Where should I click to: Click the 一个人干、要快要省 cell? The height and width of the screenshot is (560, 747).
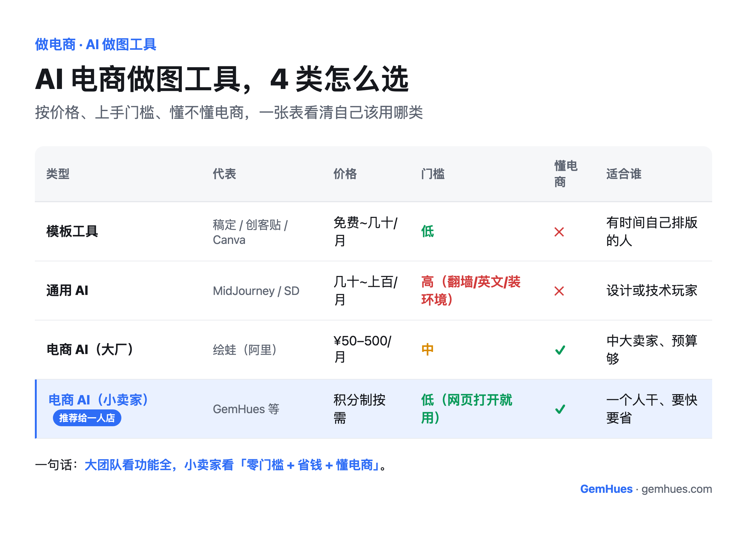click(652, 409)
